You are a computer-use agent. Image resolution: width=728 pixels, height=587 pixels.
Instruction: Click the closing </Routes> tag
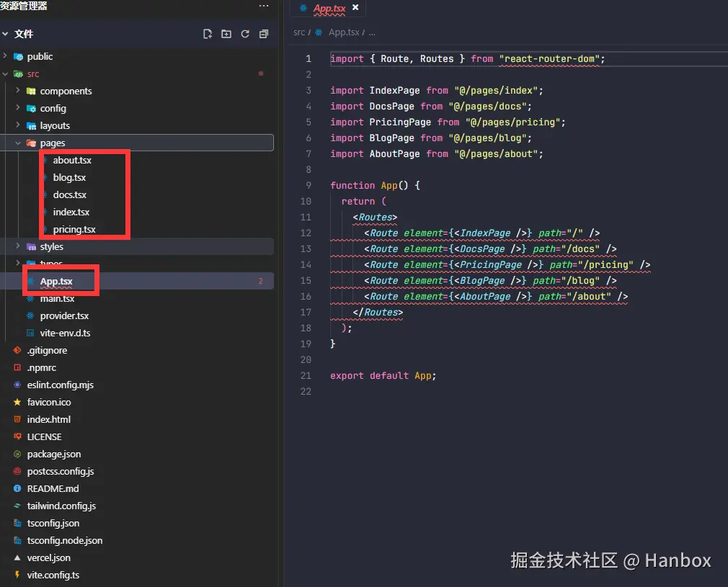378,313
